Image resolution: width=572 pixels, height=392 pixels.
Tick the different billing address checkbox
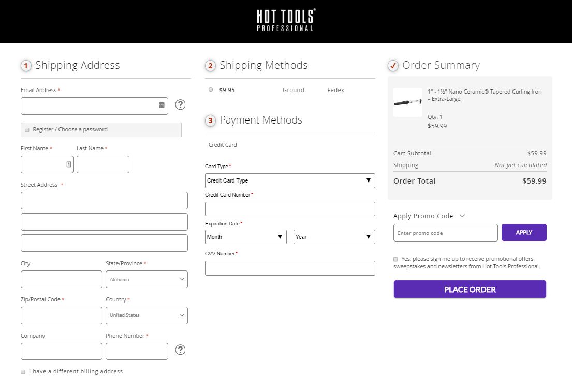(x=23, y=372)
